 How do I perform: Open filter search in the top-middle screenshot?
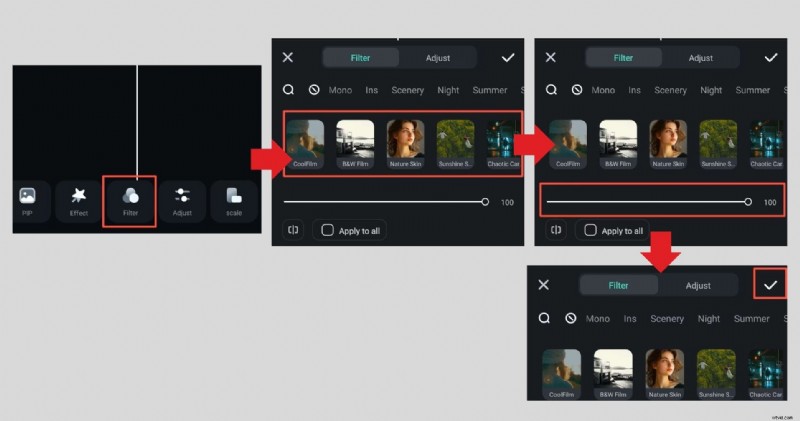pyautogui.click(x=288, y=90)
